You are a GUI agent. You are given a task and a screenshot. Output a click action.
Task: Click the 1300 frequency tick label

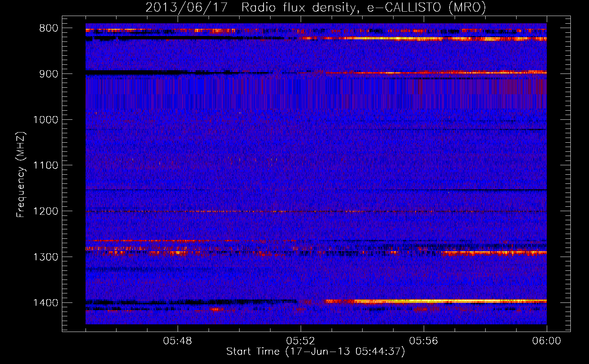point(46,257)
